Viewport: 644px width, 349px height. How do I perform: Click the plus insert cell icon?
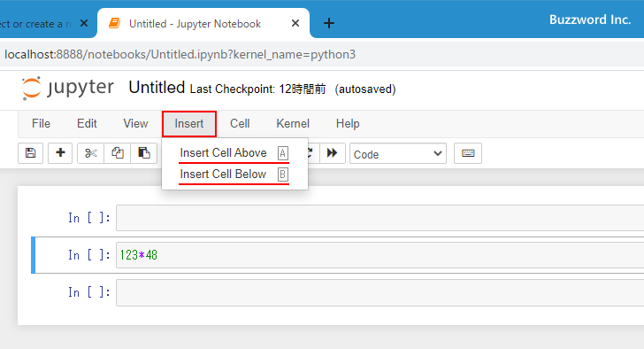pyautogui.click(x=60, y=153)
